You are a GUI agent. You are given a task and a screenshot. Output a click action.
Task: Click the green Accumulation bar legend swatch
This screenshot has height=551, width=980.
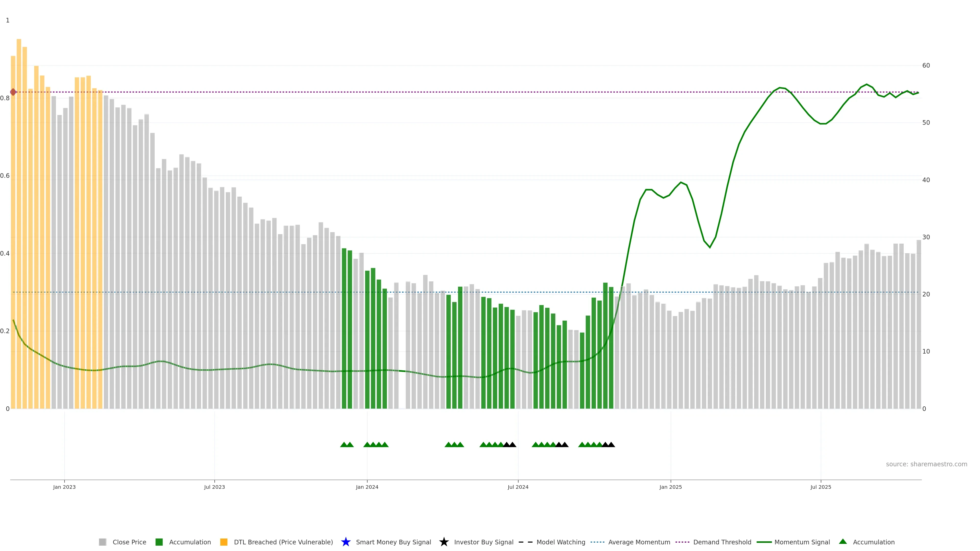(159, 542)
